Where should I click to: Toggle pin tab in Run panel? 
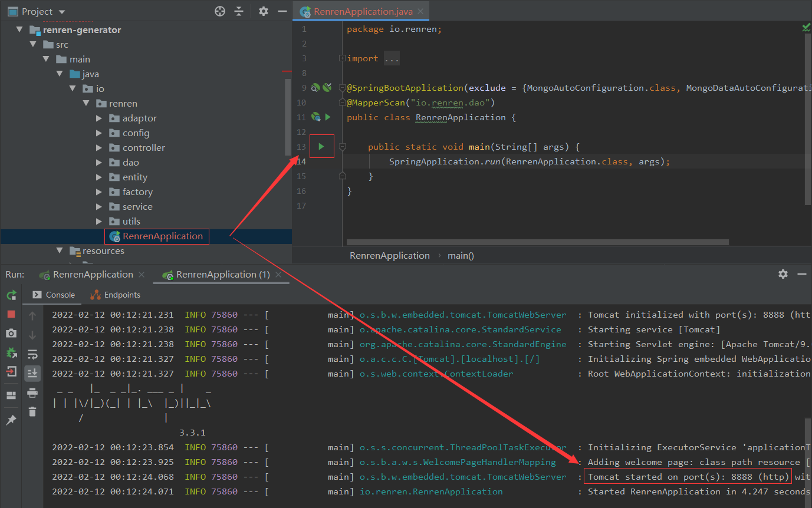click(11, 420)
